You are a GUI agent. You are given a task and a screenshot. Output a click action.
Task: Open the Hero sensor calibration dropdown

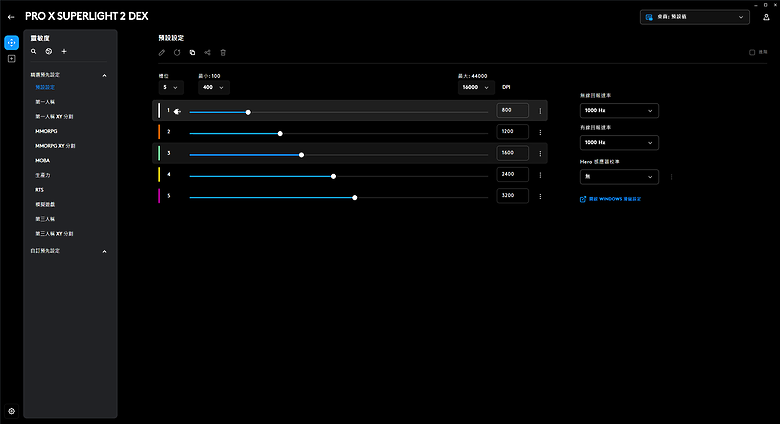[x=619, y=177]
